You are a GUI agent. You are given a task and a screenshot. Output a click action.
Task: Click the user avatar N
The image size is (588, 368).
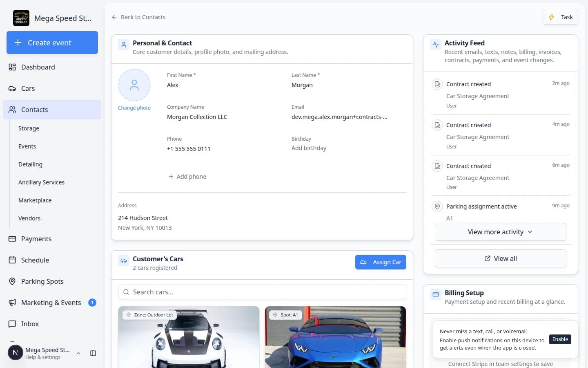tap(16, 352)
